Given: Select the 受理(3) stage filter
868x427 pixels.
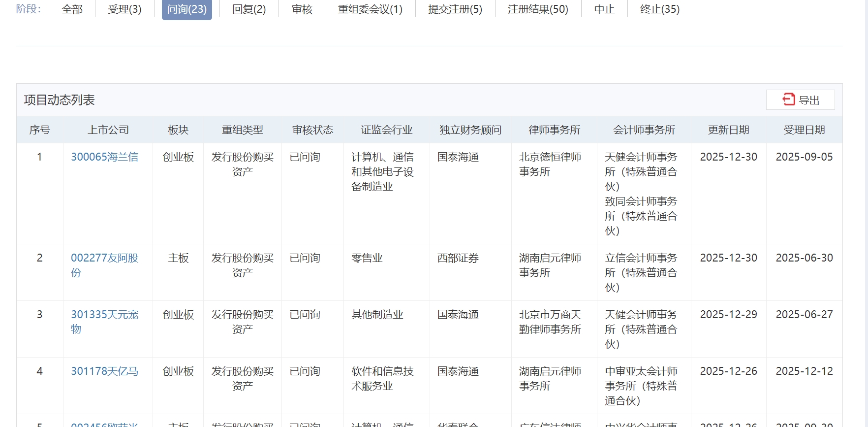Looking at the screenshot, I should (124, 9).
